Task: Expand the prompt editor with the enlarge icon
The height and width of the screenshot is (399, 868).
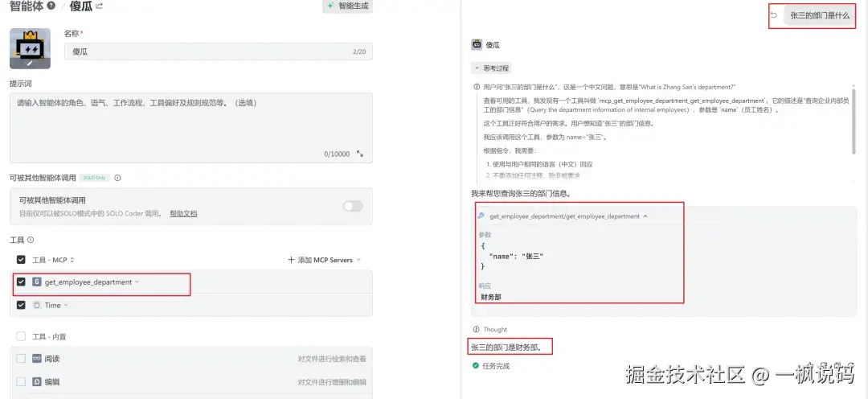Action: click(x=360, y=154)
